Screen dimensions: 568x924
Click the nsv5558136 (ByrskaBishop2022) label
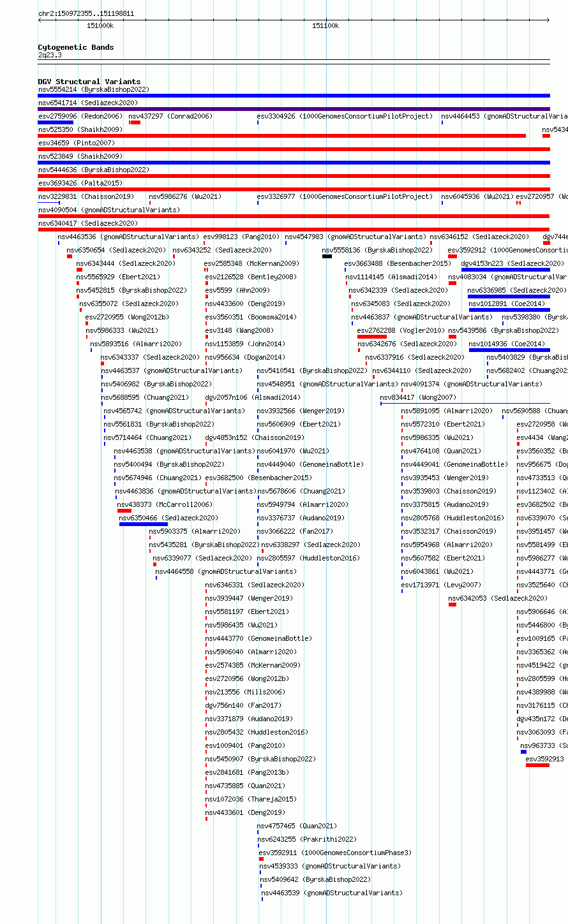point(377,251)
